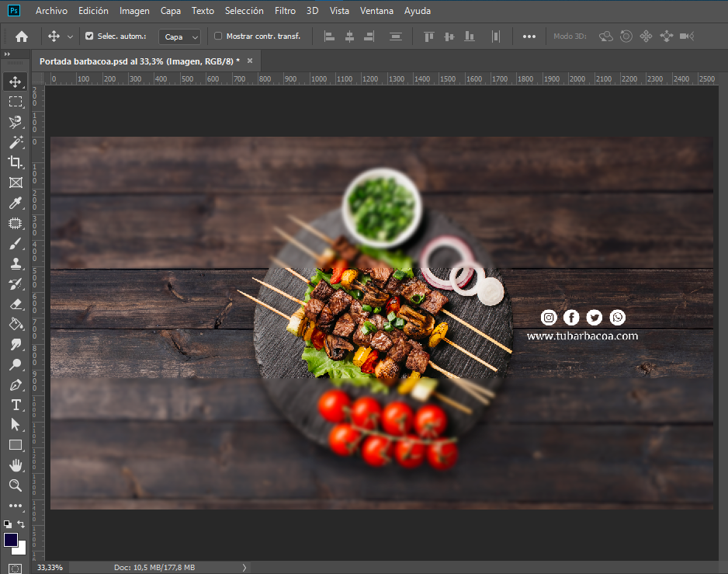
Task: Open the Selección menu
Action: coord(244,11)
